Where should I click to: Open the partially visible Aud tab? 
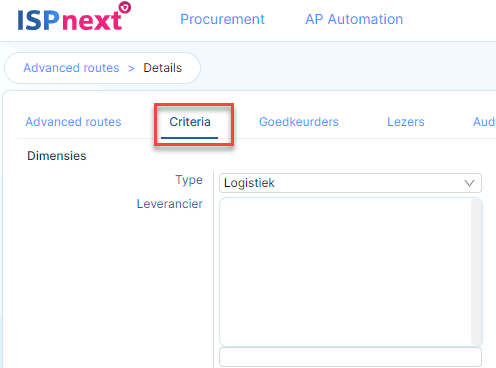point(484,122)
